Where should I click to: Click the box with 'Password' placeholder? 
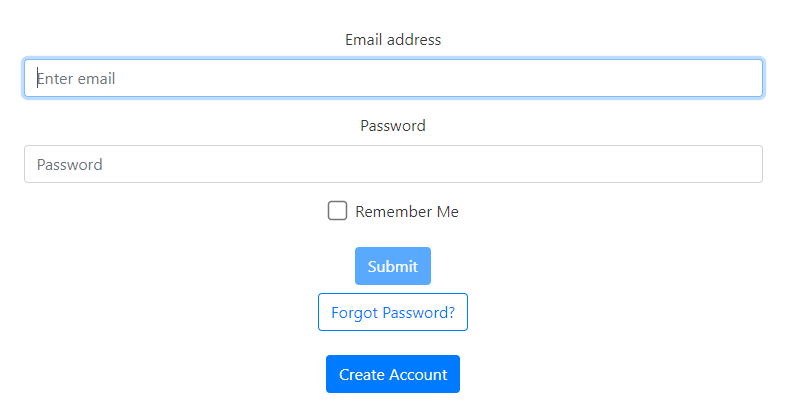(393, 164)
